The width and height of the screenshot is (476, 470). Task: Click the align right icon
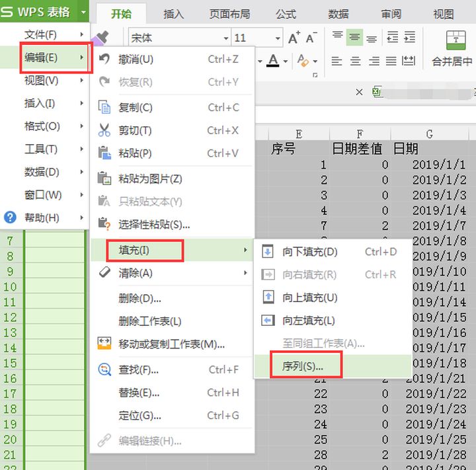pyautogui.click(x=374, y=61)
